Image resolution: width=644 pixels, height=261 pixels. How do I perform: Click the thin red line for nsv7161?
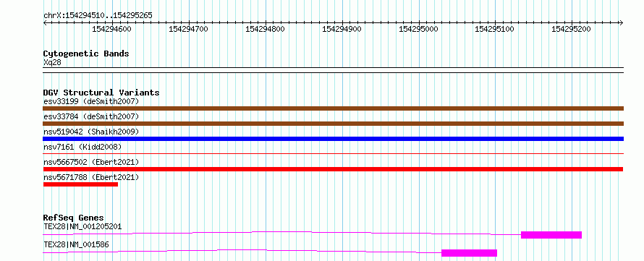[333, 154]
